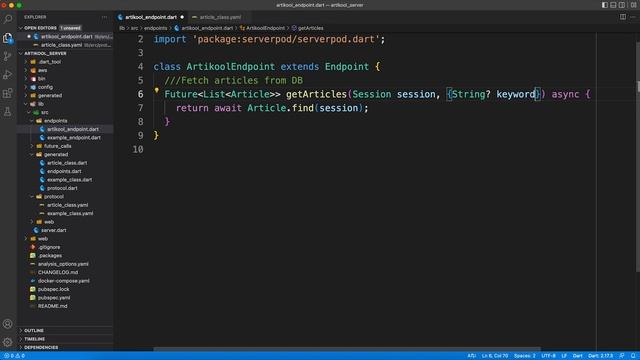Screen dimensions: 640x360
Task: Open notifications bell in status bar
Action: click(633, 356)
